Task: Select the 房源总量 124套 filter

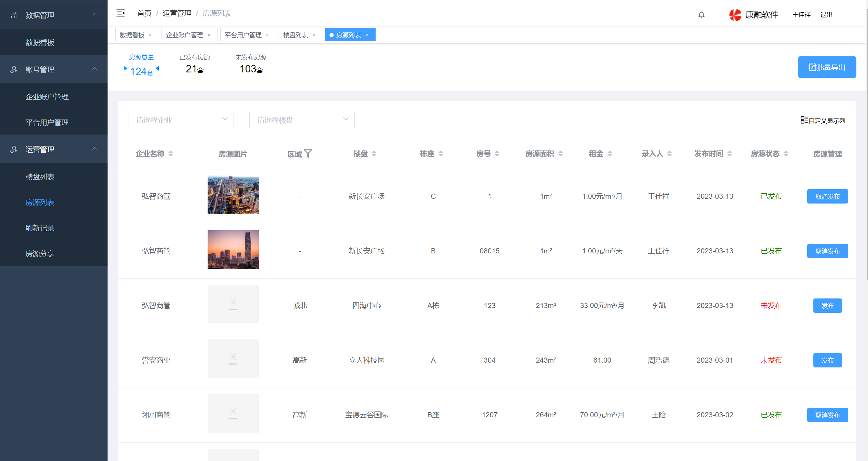Action: tap(141, 66)
